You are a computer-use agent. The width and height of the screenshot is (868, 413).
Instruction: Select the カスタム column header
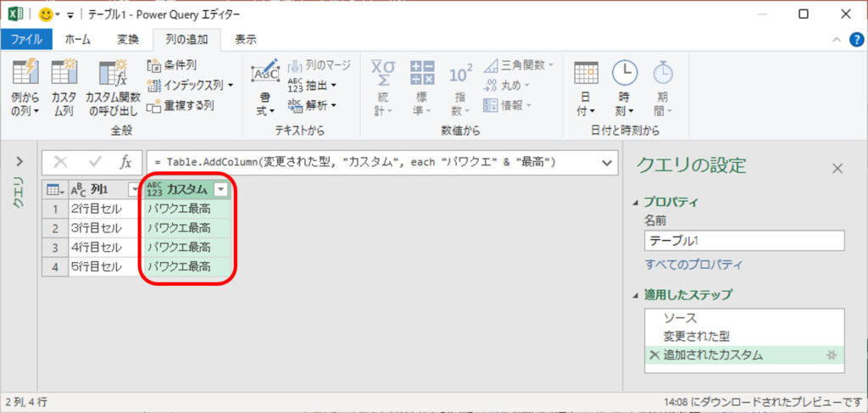coord(188,190)
